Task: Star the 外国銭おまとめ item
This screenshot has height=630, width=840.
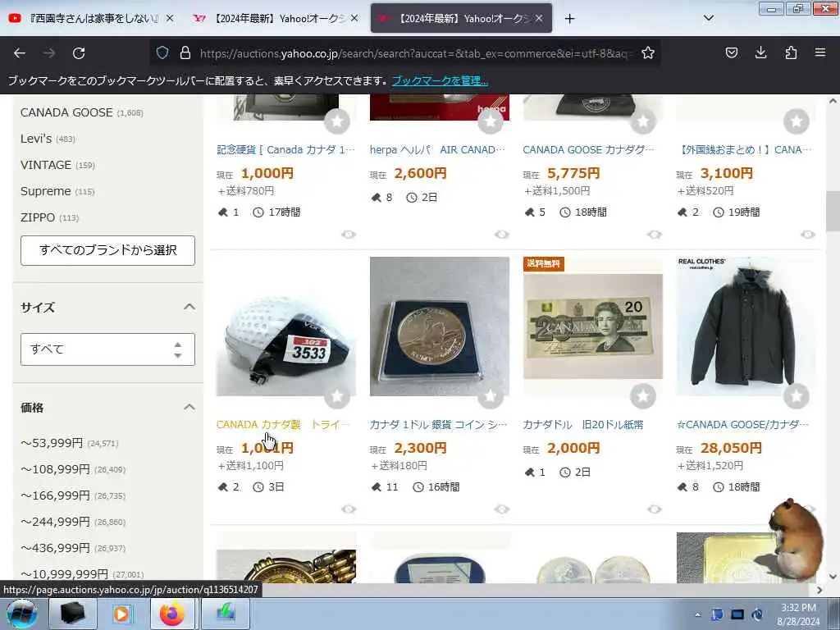Action: click(796, 121)
